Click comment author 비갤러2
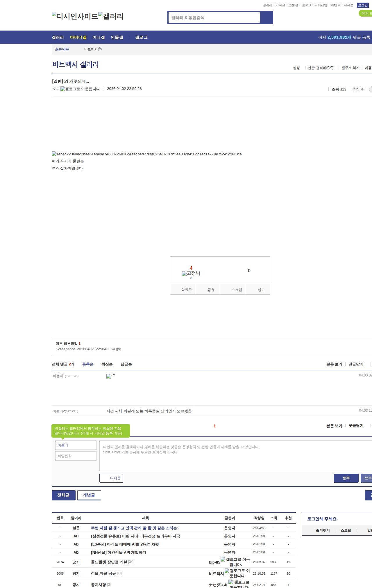 [65, 411]
